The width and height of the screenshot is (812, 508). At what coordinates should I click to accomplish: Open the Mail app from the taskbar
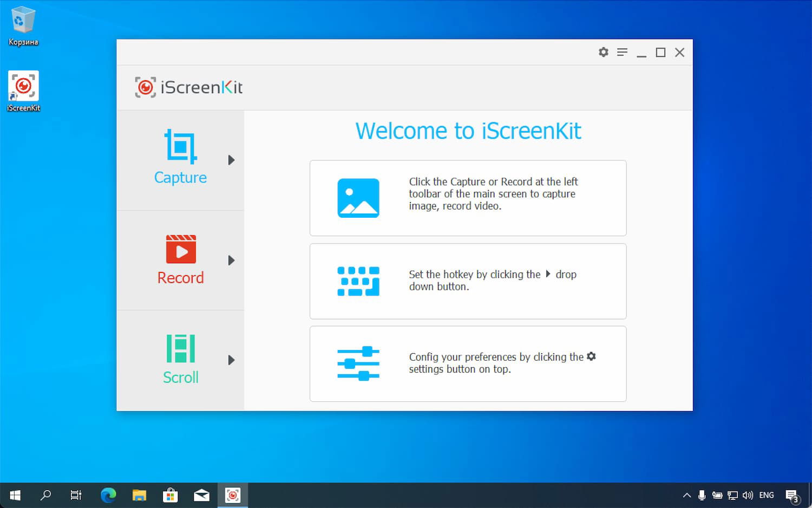(201, 495)
